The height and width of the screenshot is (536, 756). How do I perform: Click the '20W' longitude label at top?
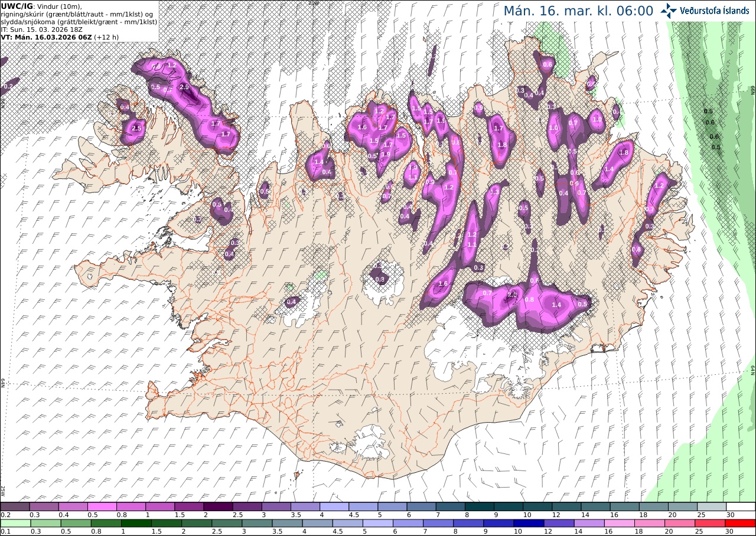pyautogui.click(x=314, y=3)
